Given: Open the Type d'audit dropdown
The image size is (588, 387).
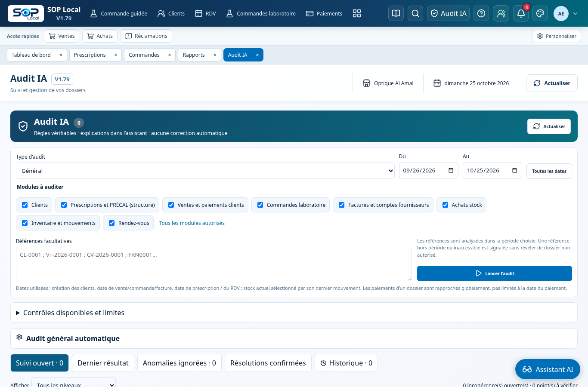Looking at the screenshot, I should tap(205, 171).
